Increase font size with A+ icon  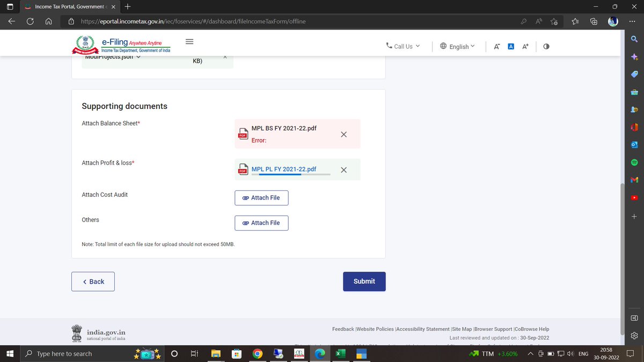525,46
